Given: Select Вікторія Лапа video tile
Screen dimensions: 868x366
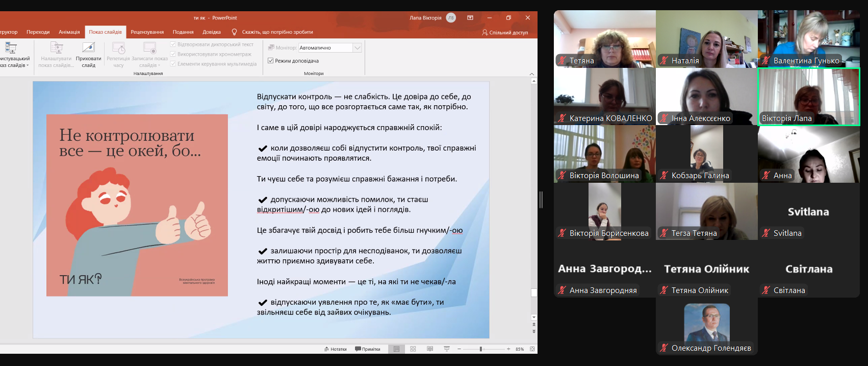Looking at the screenshot, I should tap(809, 96).
